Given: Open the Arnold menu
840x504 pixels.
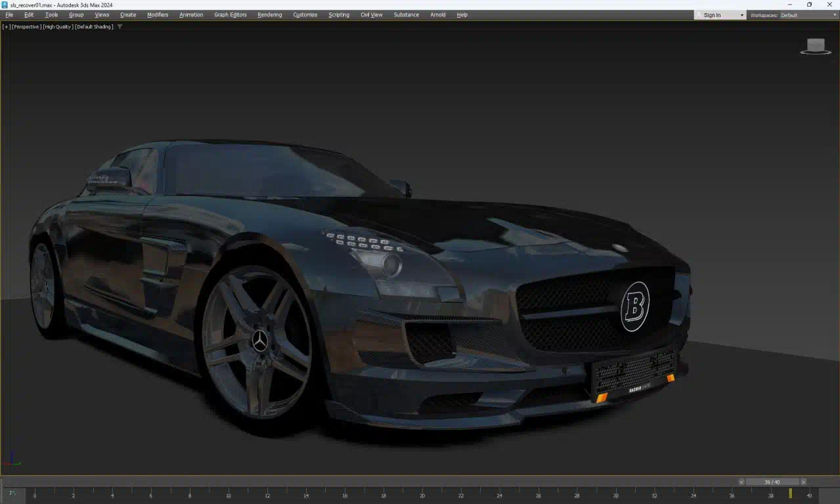Looking at the screenshot, I should click(x=437, y=14).
